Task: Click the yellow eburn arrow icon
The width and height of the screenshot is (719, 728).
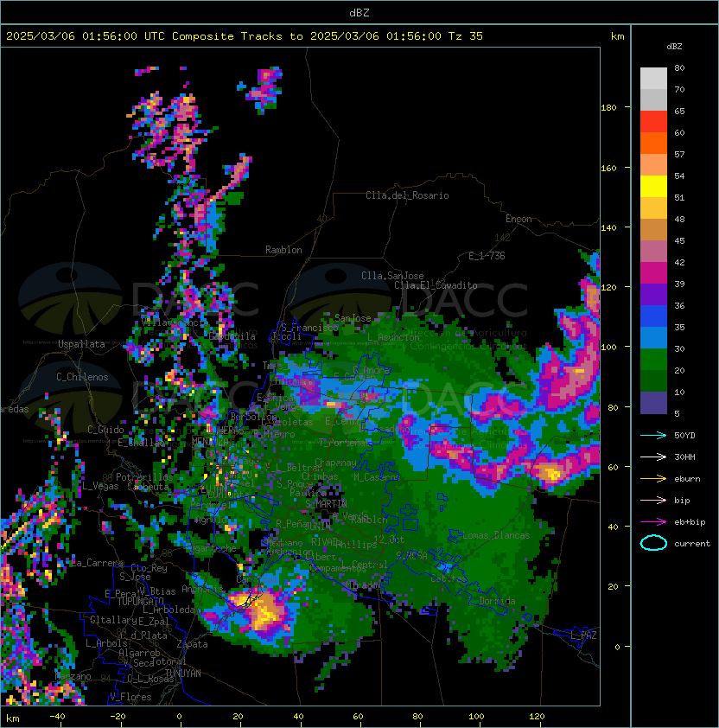Action: click(x=653, y=479)
